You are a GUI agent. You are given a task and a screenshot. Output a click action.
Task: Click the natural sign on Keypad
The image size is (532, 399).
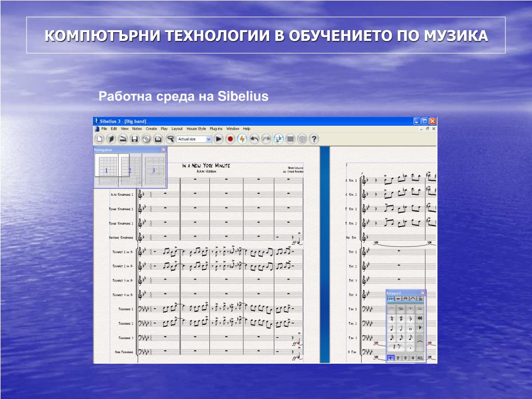(x=391, y=318)
